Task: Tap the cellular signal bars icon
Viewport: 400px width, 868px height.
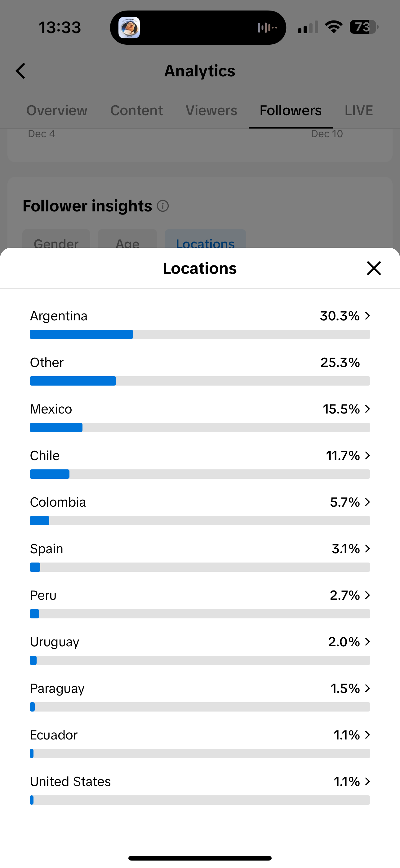Action: (308, 27)
